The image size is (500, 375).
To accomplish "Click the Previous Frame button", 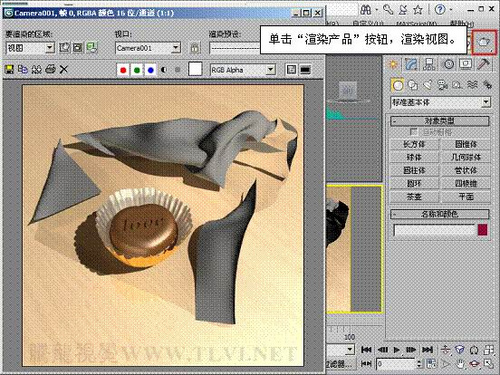I will coord(382,350).
